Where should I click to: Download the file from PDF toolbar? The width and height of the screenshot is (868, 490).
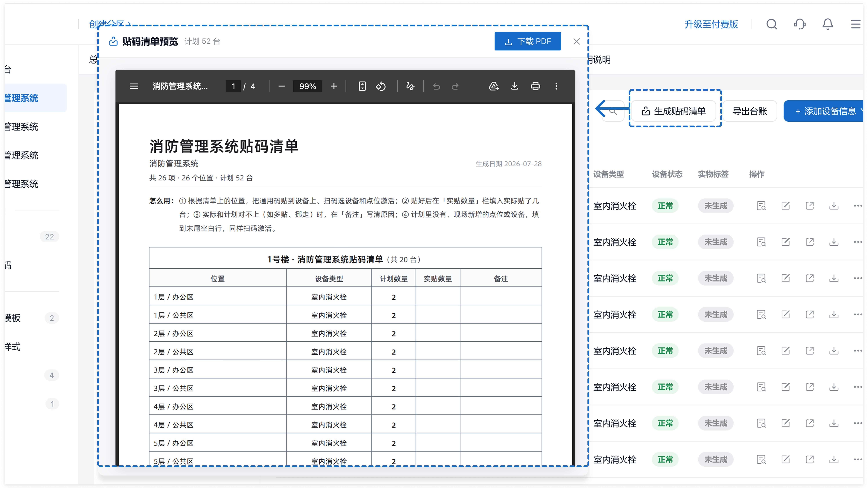click(x=514, y=86)
